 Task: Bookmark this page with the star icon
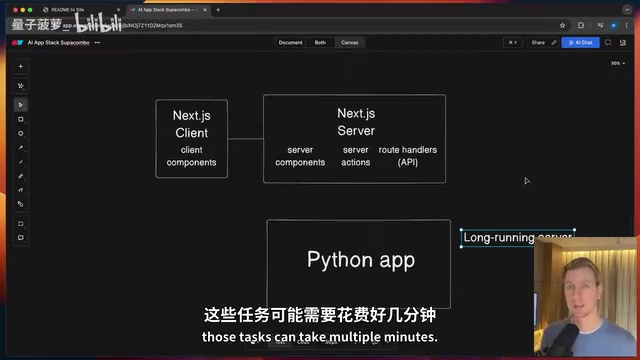click(x=562, y=25)
